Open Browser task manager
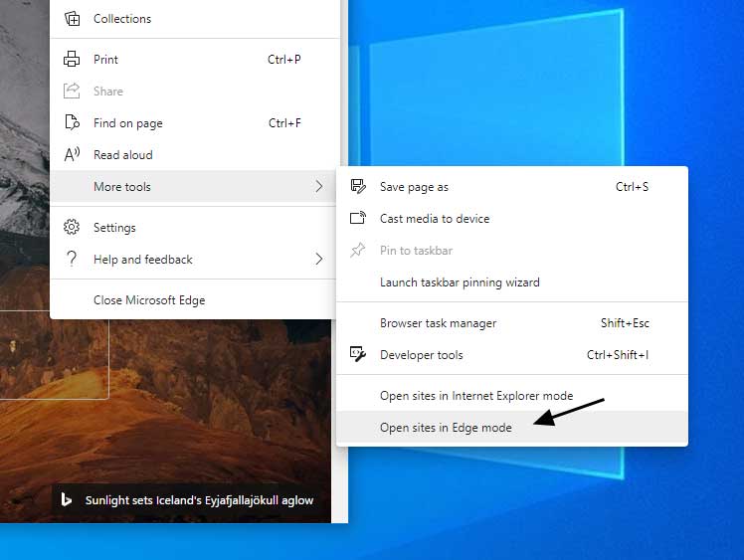The image size is (744, 560). point(512,322)
